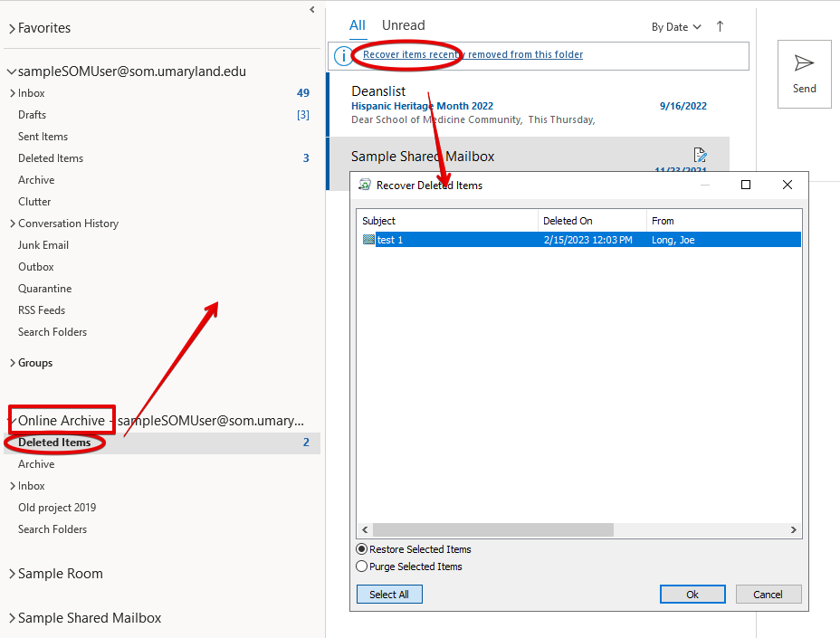Viewport: 840px width, 638px height.
Task: Sort by the Deleted On column header
Action: pos(568,221)
